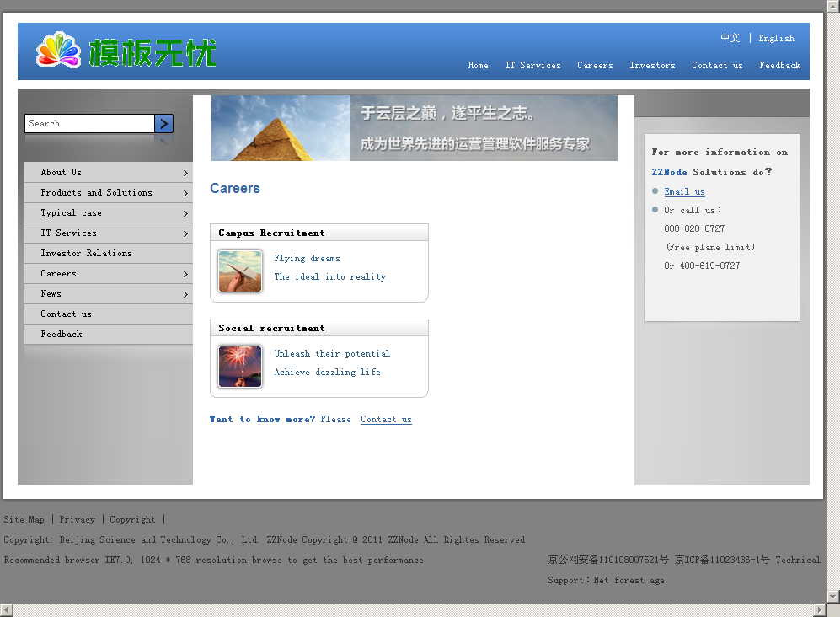Screen dimensions: 840x617
Task: Open the paper airplane Campus Recruitment thumbnail
Action: (240, 271)
